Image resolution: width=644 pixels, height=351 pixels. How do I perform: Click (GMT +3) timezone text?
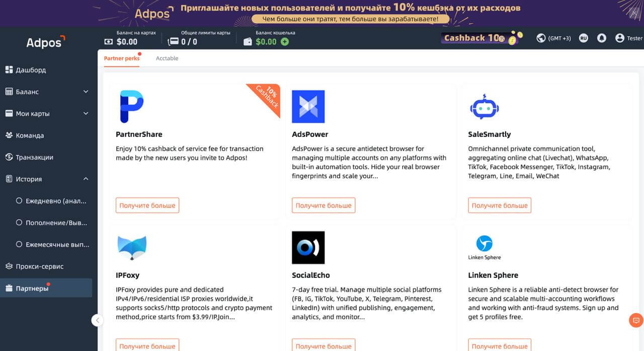click(559, 38)
